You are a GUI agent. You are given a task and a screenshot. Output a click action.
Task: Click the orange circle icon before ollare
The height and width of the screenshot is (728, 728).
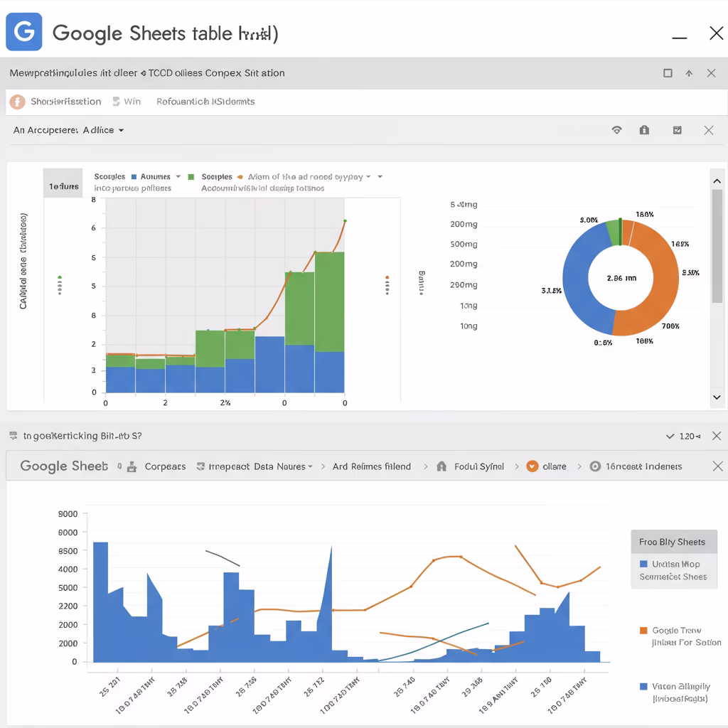tap(532, 466)
